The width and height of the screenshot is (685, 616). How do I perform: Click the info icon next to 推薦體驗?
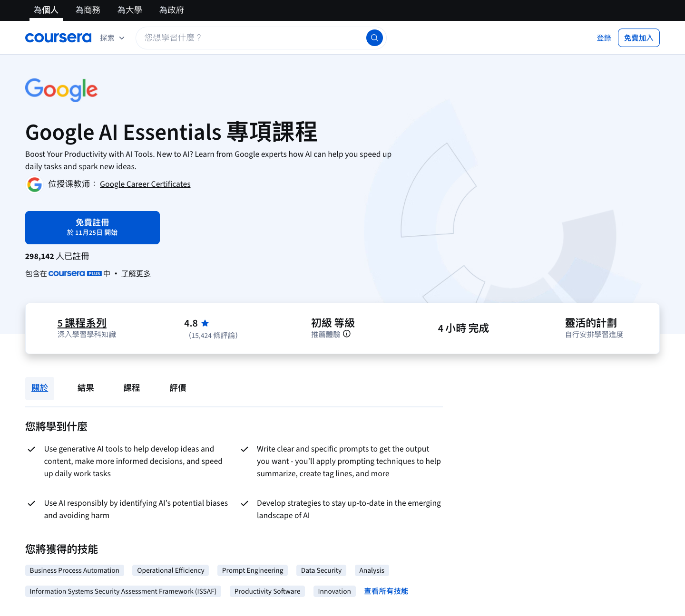click(x=347, y=334)
